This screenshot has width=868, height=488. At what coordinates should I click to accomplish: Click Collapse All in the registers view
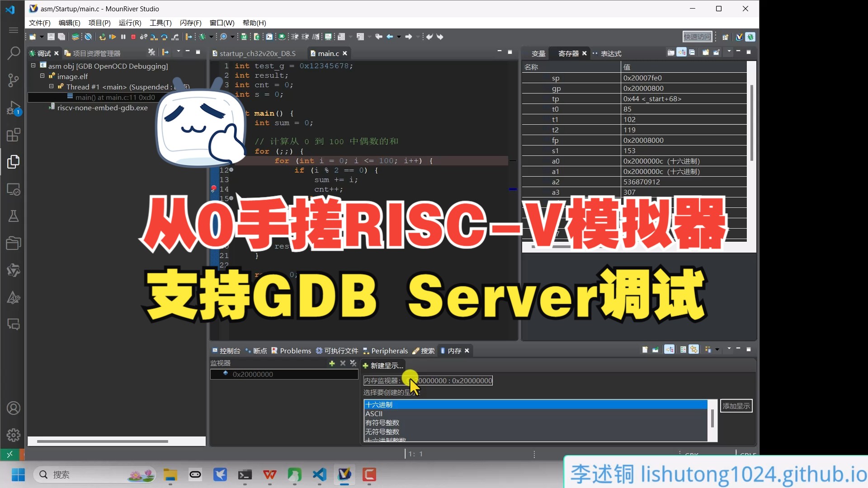pos(692,52)
